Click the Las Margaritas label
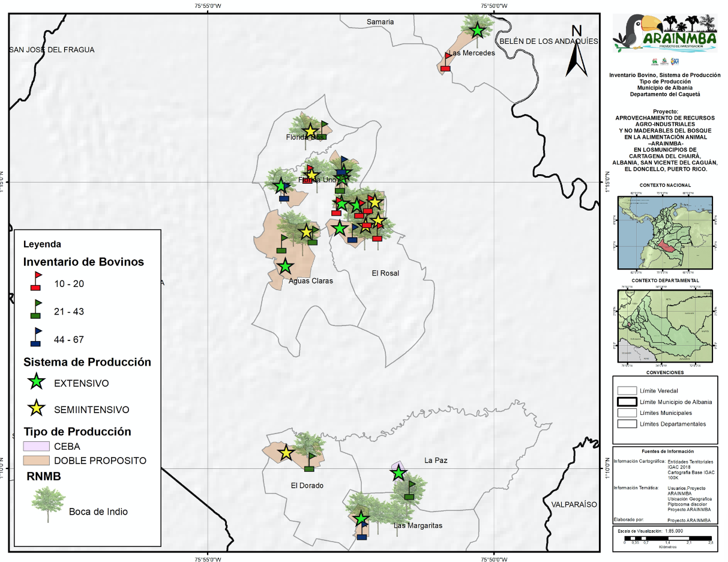The height and width of the screenshot is (562, 728). click(x=418, y=525)
